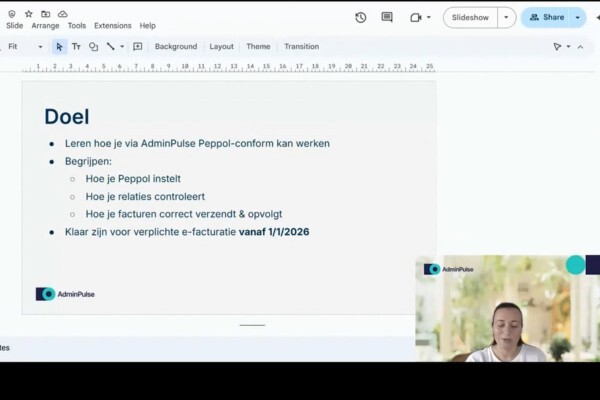Open the Theme panel
The height and width of the screenshot is (400, 600).
coord(258,47)
